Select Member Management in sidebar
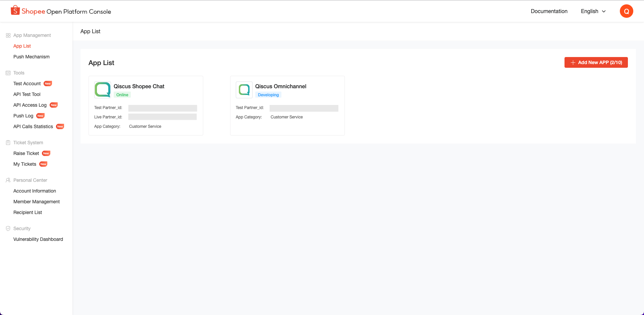This screenshot has height=315, width=644. (37, 202)
